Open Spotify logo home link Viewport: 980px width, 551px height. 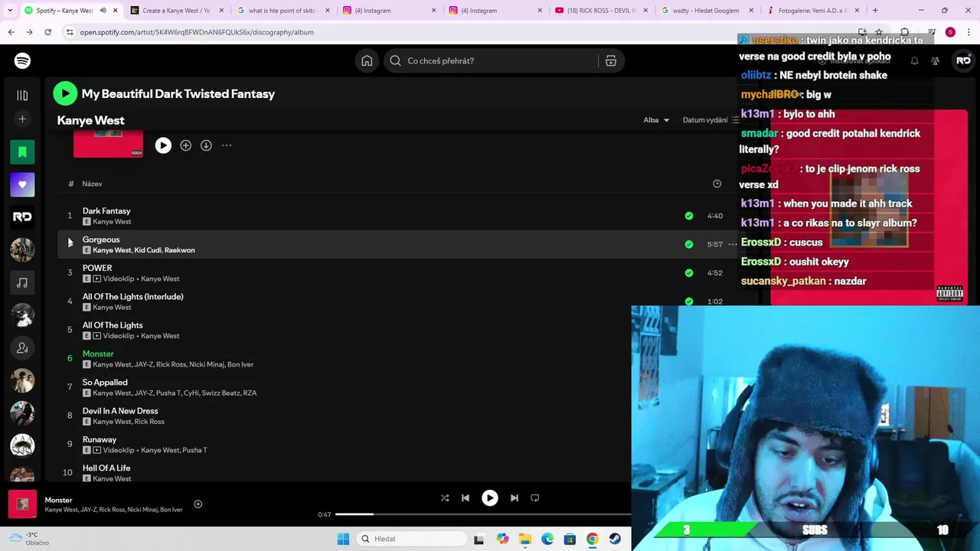pyautogui.click(x=22, y=60)
